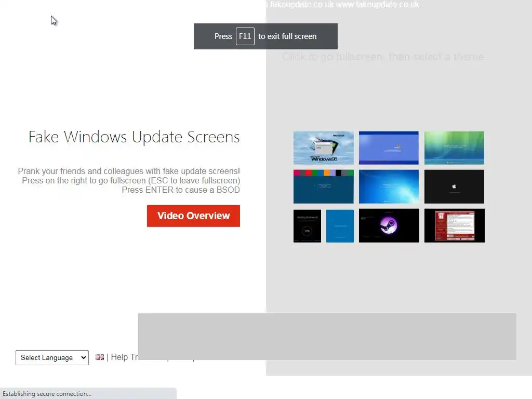The image size is (532, 399).
Task: Open the black circular-progress install theme thumbnail
Action: point(307,226)
